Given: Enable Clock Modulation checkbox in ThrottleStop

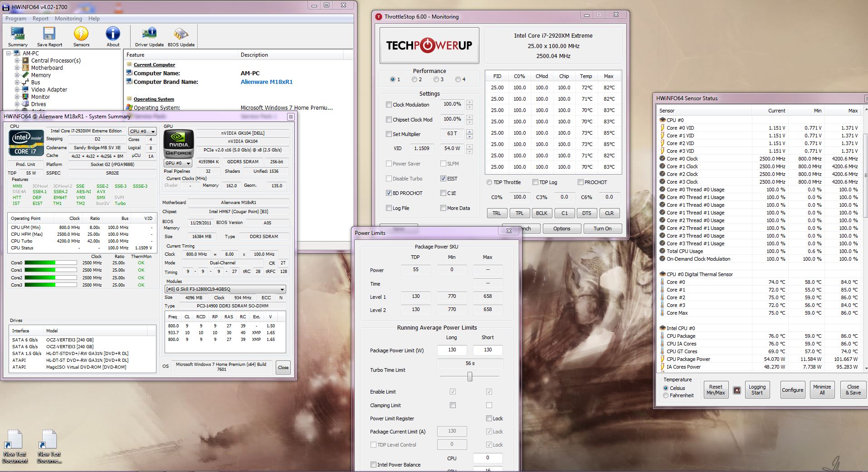Looking at the screenshot, I should click(389, 105).
